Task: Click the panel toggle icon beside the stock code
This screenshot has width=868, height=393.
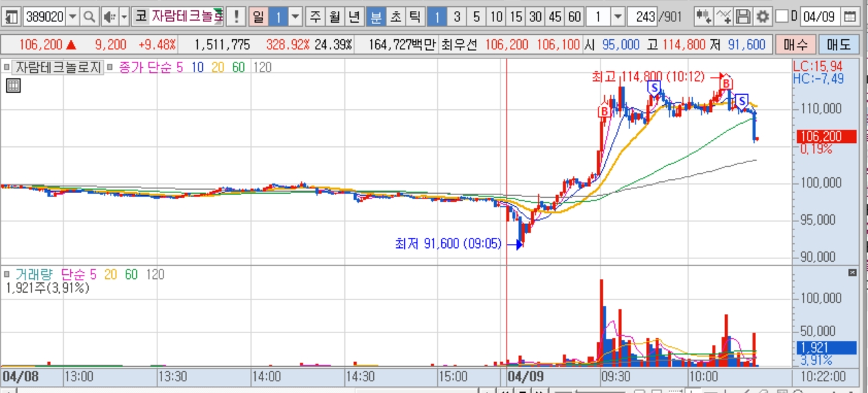Action: point(13,16)
